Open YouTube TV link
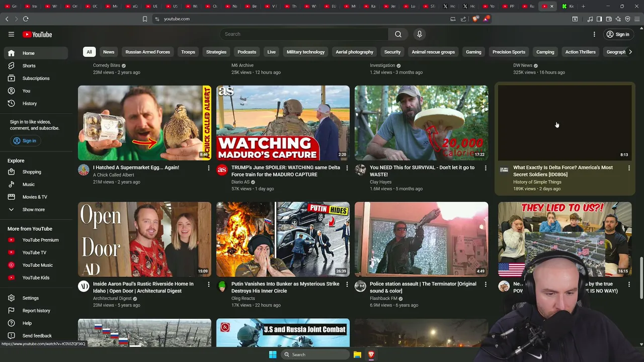 tap(36, 253)
